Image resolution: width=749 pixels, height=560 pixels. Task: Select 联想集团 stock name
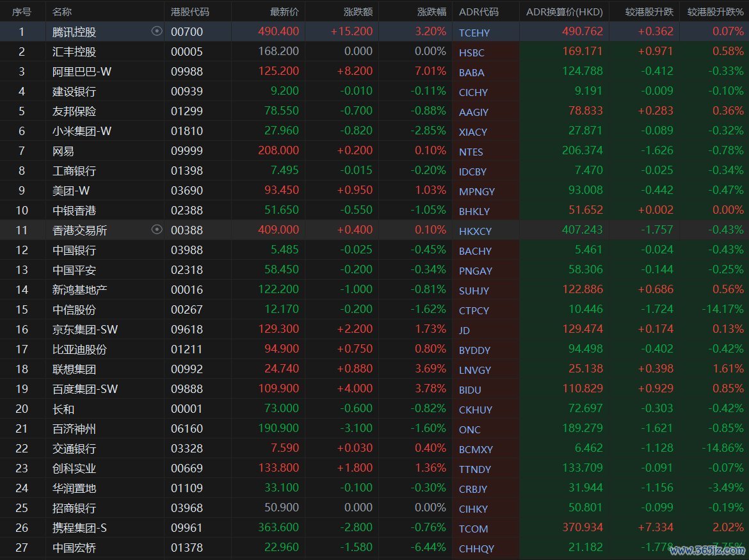click(74, 369)
